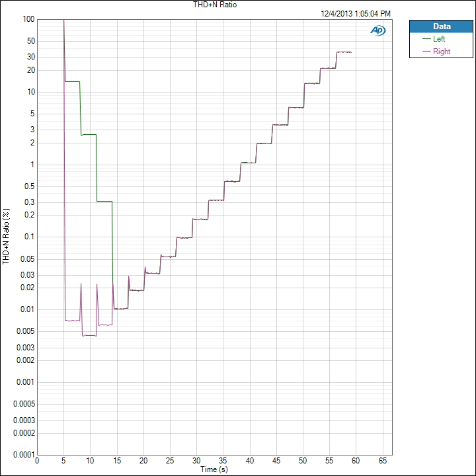The image size is (476, 476).
Task: Click the 12/4/2013 timestamp label
Action: pyautogui.click(x=356, y=13)
